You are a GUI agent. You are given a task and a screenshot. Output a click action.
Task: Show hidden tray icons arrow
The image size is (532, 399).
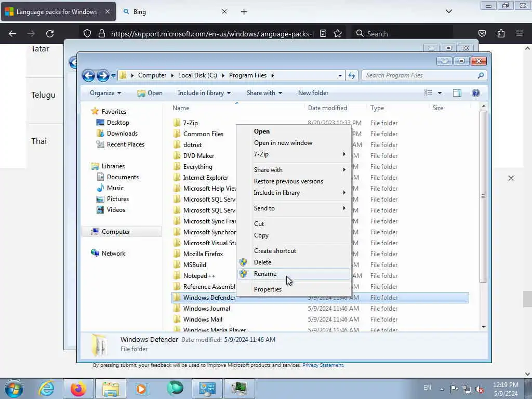442,389
